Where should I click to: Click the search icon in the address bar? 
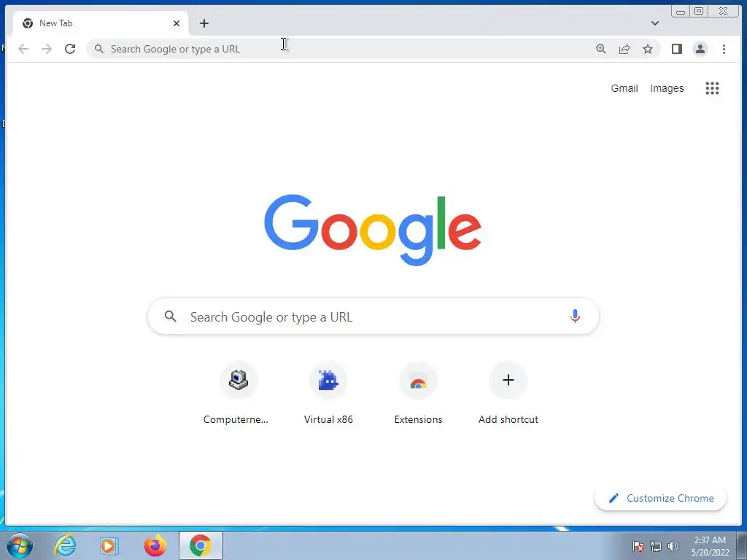(98, 49)
